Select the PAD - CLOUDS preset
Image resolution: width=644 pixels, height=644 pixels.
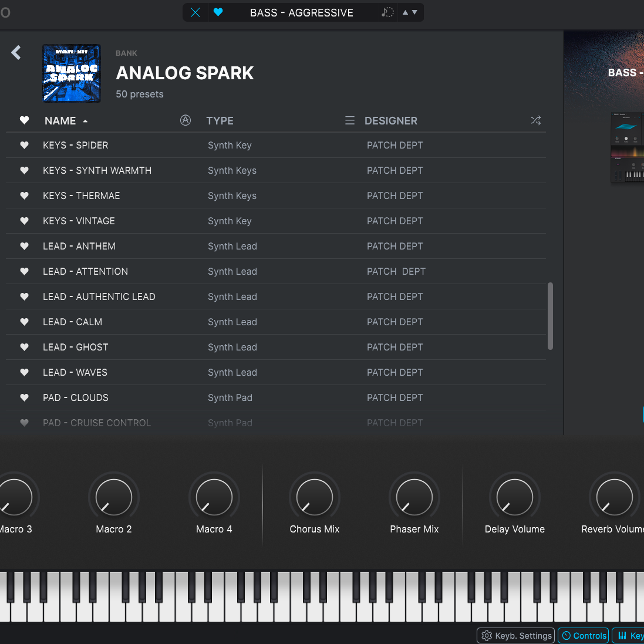tap(76, 397)
